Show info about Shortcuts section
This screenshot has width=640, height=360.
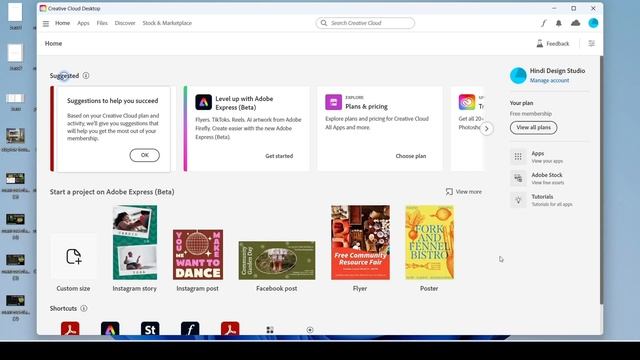pyautogui.click(x=84, y=308)
